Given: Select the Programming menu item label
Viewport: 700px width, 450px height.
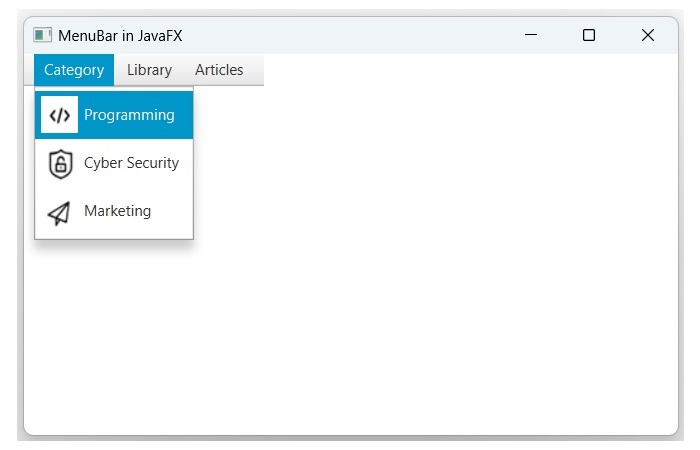Looking at the screenshot, I should click(129, 115).
